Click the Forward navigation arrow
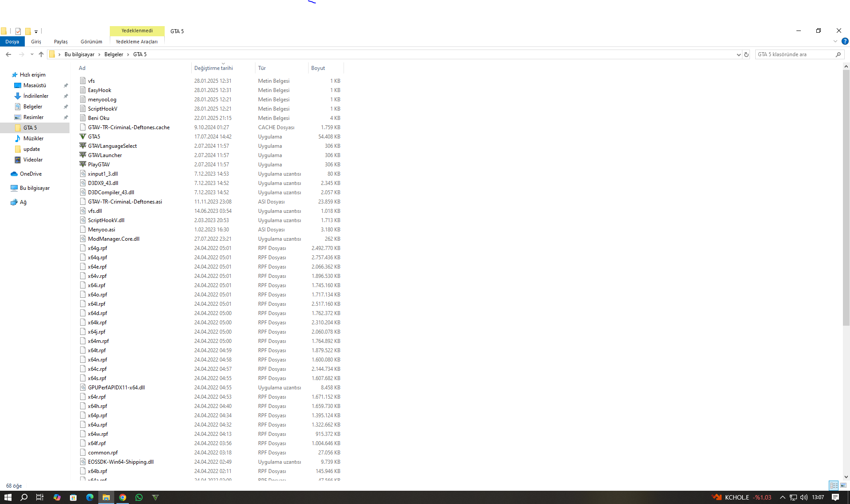This screenshot has width=850, height=504. point(21,54)
